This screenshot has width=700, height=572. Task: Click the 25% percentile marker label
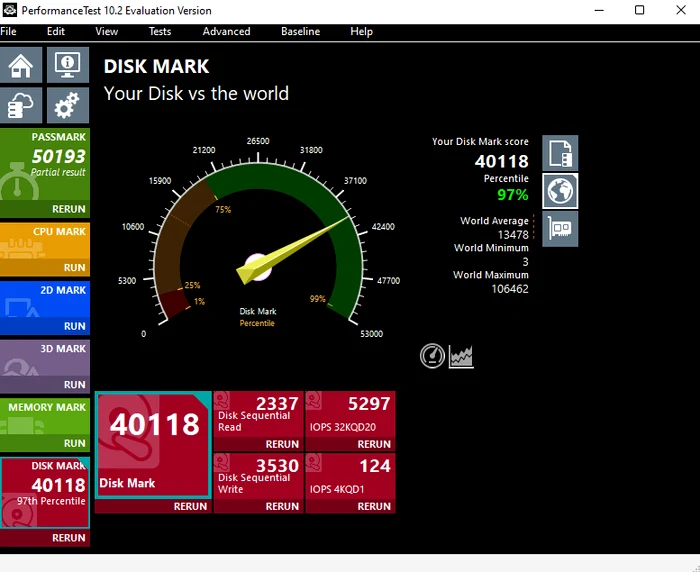point(192,285)
